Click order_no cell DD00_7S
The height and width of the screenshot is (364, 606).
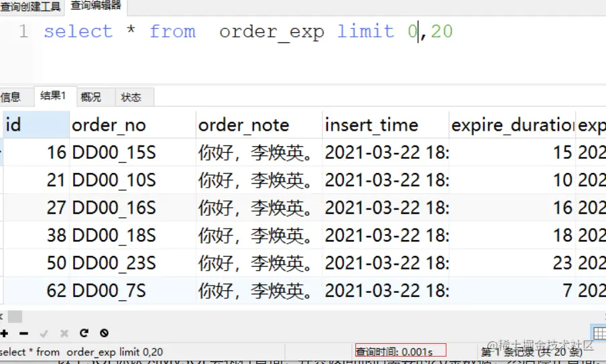tap(133, 290)
